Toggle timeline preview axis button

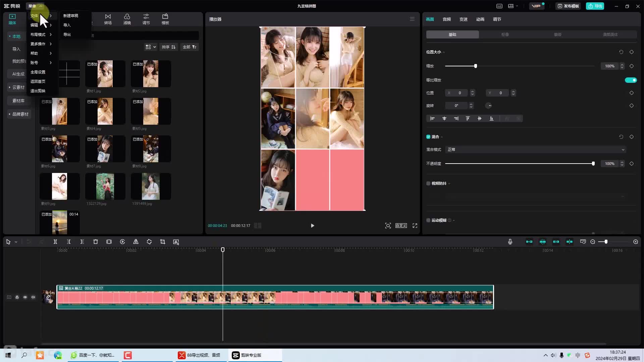click(x=570, y=242)
